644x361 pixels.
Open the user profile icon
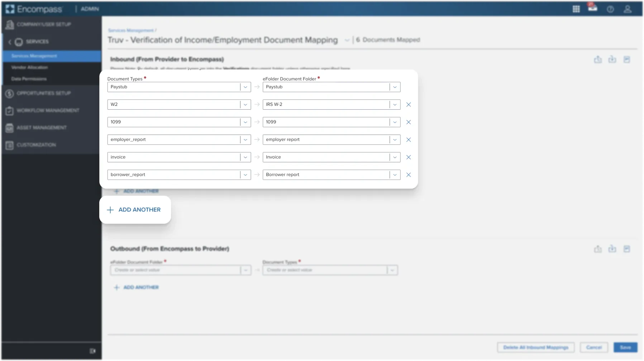(628, 10)
